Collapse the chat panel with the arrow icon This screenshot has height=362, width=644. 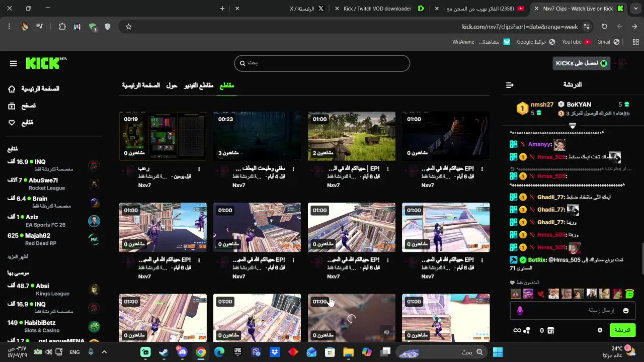point(510,85)
